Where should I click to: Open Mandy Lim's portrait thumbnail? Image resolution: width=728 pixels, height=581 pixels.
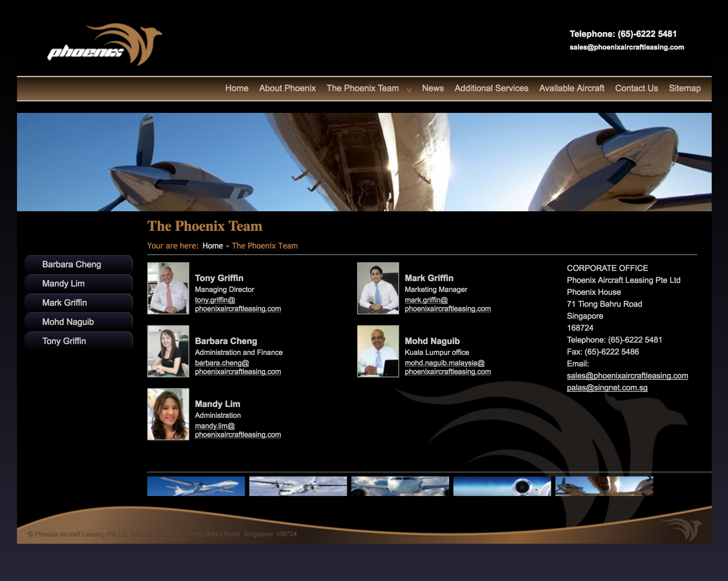click(x=168, y=414)
